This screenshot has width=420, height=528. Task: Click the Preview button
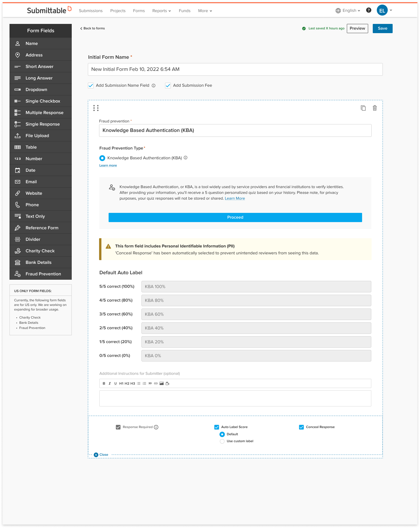pyautogui.click(x=357, y=29)
